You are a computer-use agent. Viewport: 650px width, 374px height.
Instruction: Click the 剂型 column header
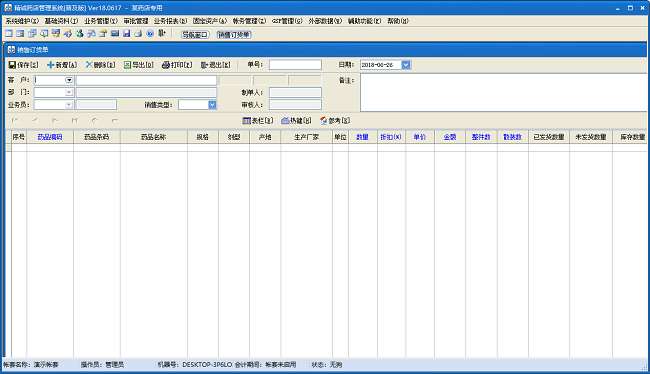pyautogui.click(x=234, y=137)
